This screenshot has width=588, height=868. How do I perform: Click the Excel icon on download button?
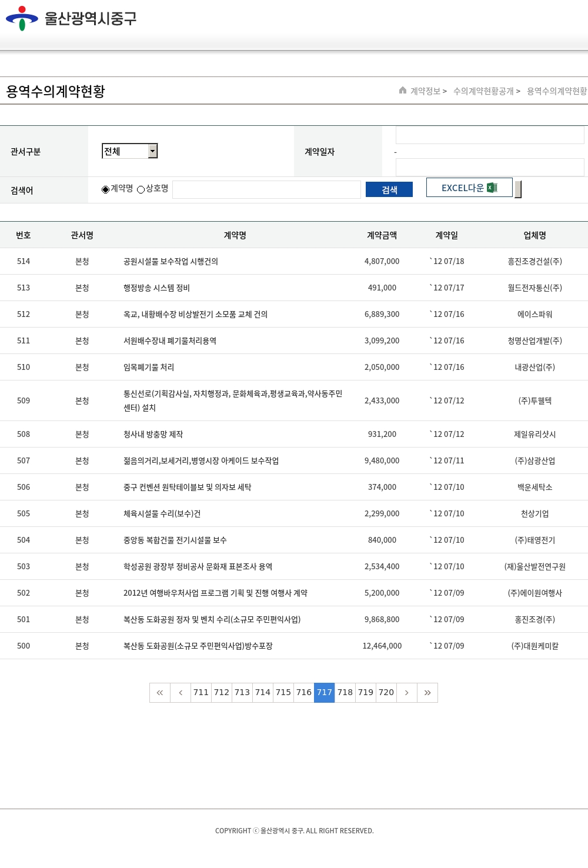[492, 188]
